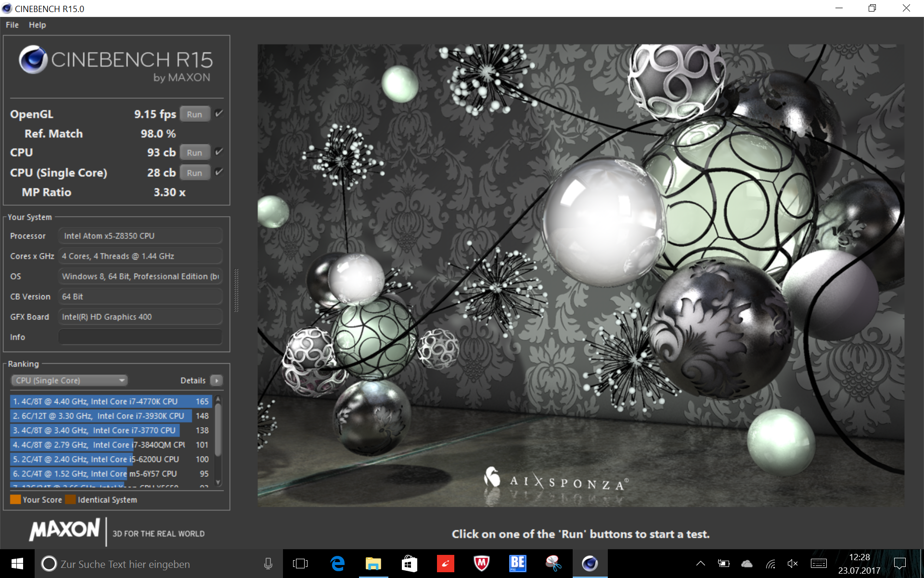The image size is (924, 578).
Task: Open the McAfee shield taskbar icon
Action: 481,564
